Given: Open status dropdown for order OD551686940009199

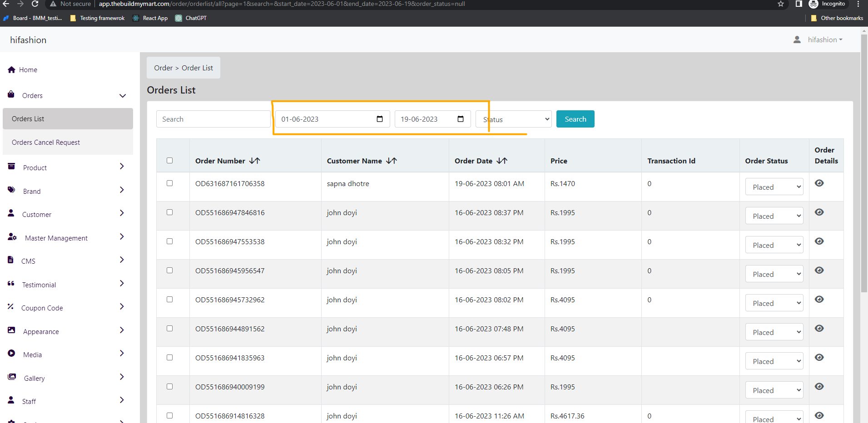Looking at the screenshot, I should (x=774, y=390).
